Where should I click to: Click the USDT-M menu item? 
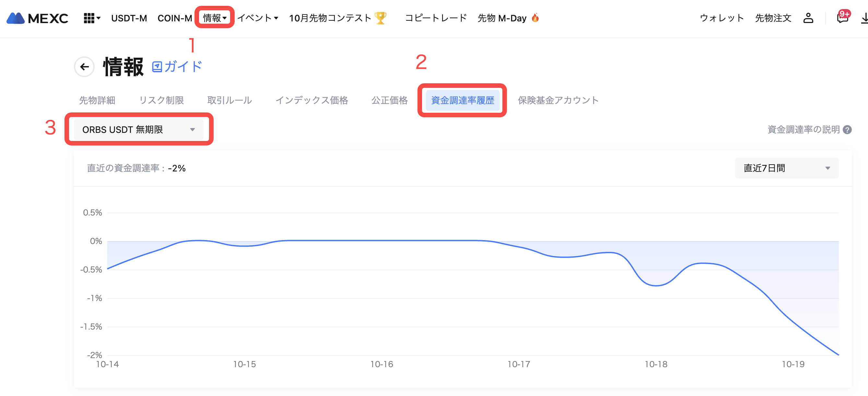(129, 18)
